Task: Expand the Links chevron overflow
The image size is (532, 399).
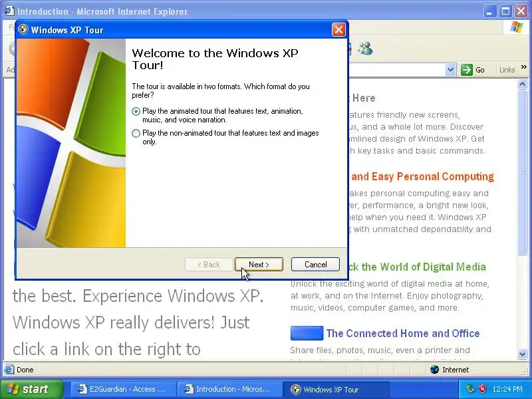Action: tap(524, 67)
